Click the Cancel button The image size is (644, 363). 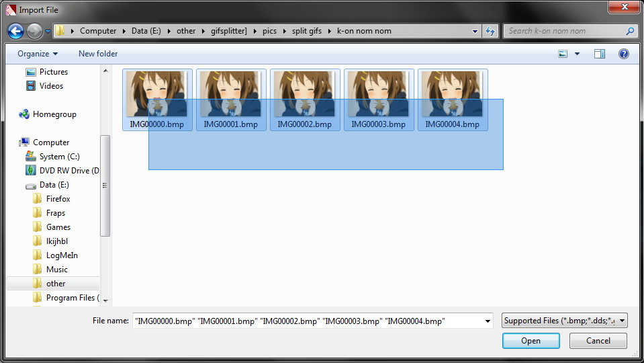click(x=598, y=341)
